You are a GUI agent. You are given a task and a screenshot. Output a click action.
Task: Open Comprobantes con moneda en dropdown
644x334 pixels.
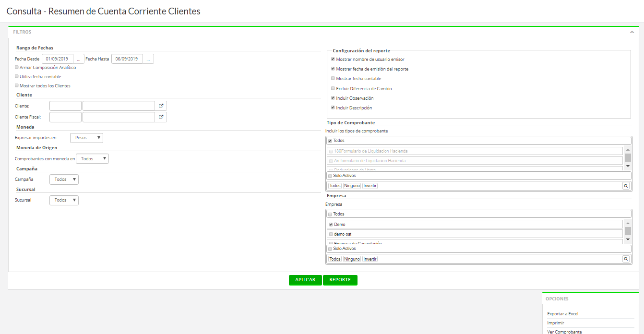coord(93,158)
